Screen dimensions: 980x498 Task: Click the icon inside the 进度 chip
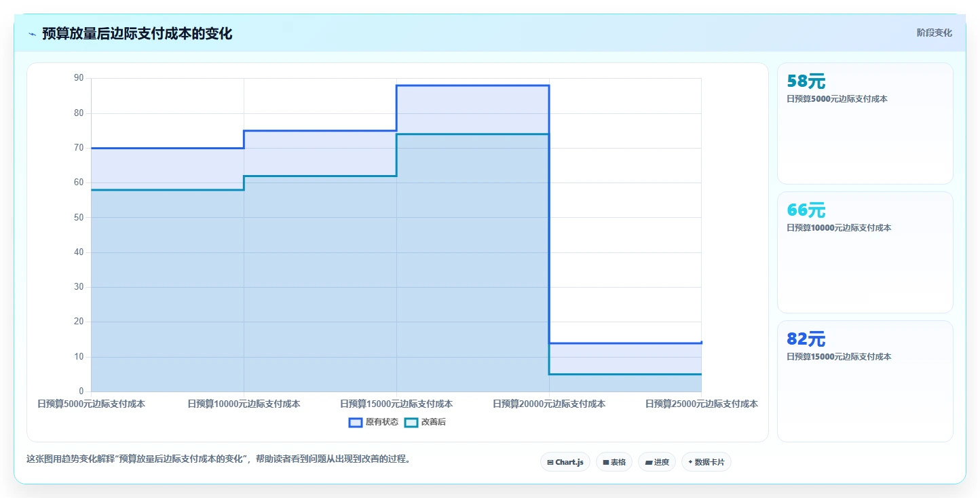[x=649, y=462]
